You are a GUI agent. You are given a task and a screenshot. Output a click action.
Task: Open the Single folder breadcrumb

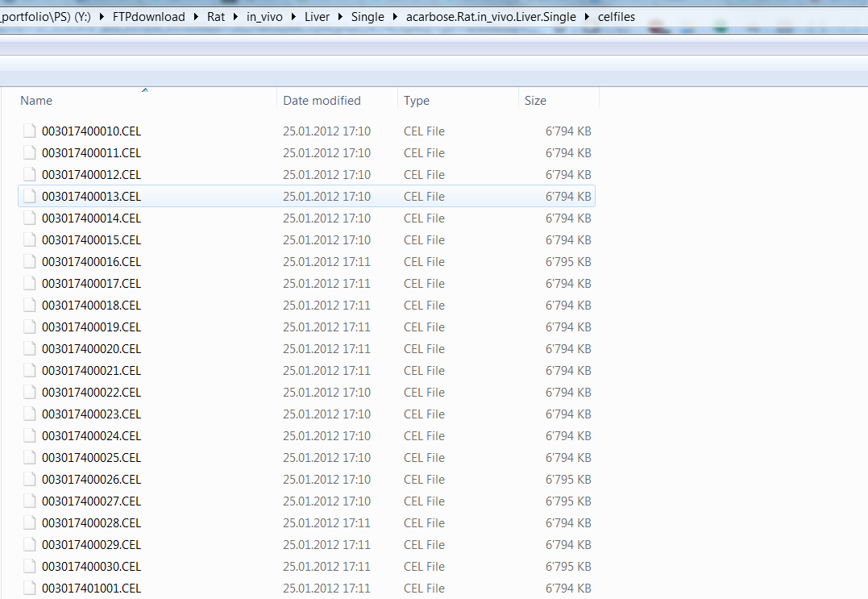[x=368, y=17]
